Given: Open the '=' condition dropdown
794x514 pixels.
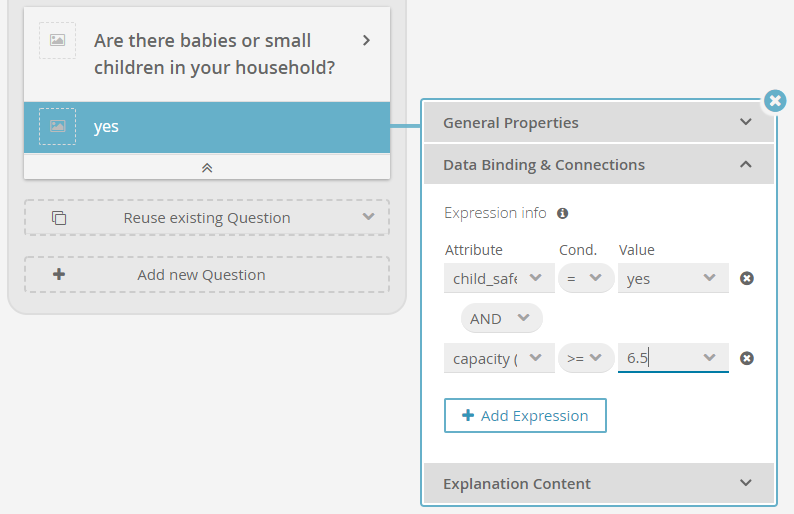Looking at the screenshot, I should click(586, 278).
